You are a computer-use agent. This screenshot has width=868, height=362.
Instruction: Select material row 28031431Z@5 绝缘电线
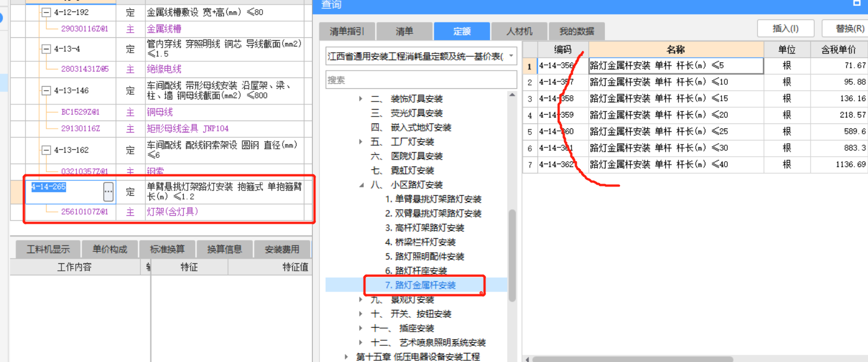click(x=163, y=69)
